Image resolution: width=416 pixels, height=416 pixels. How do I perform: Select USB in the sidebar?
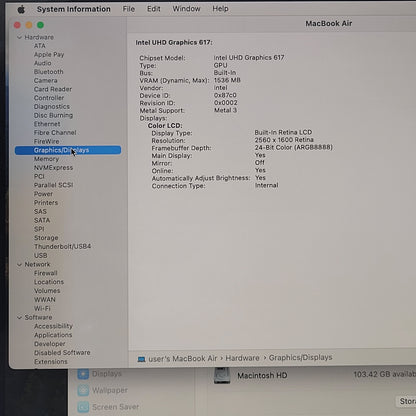click(40, 255)
